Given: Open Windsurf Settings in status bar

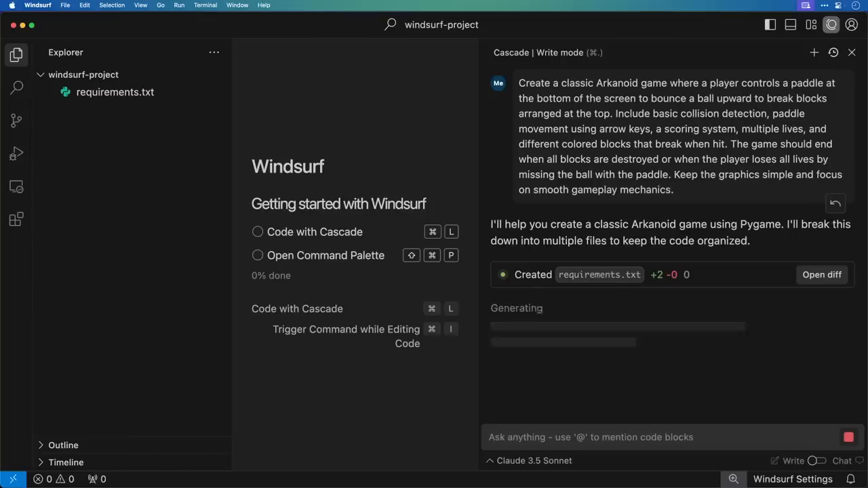Looking at the screenshot, I should coord(793,479).
